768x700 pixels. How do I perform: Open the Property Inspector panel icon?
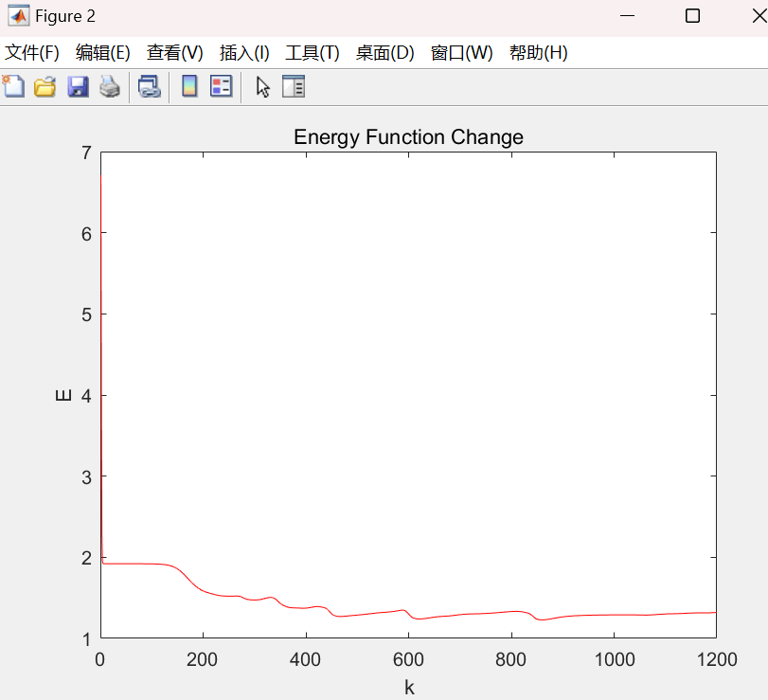(294, 87)
